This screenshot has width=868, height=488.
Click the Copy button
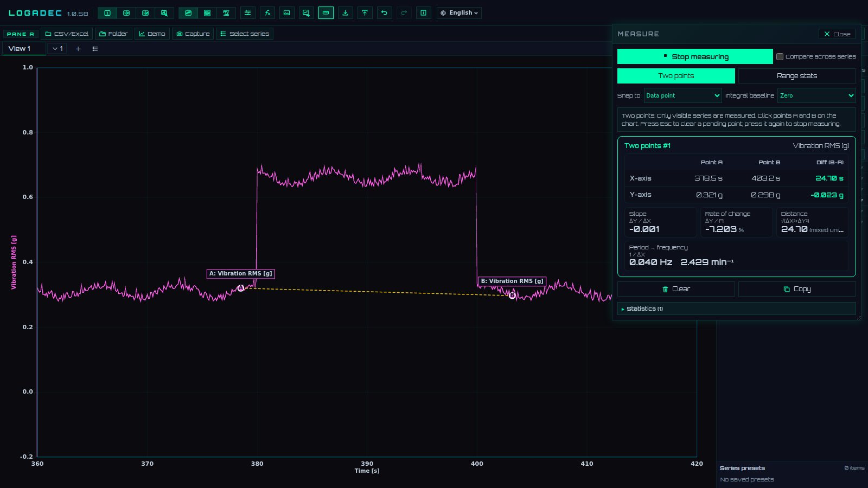coord(797,289)
